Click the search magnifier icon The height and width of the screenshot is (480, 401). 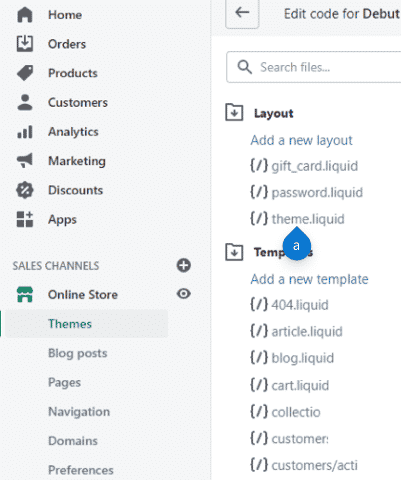[x=244, y=67]
